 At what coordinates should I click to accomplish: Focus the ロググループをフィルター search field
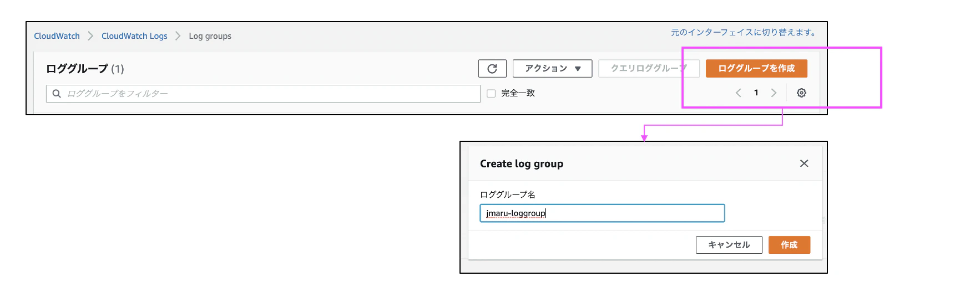(264, 94)
